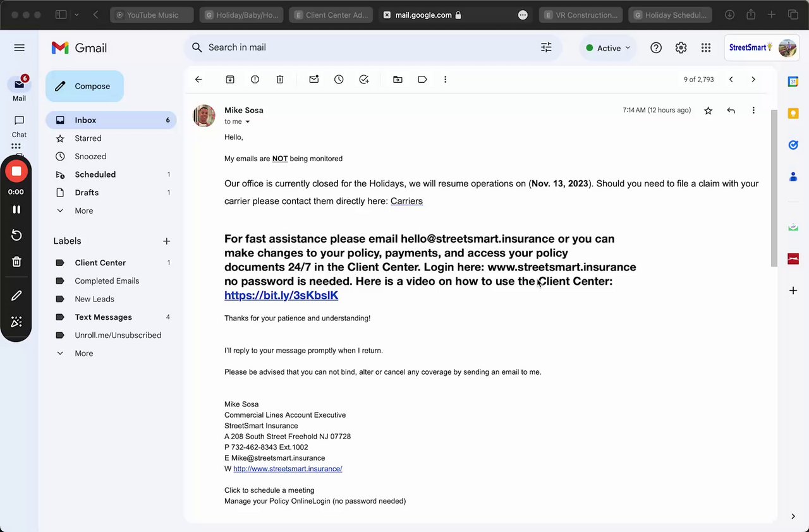Mark email as unread
Image resolution: width=809 pixels, height=532 pixels.
point(313,80)
